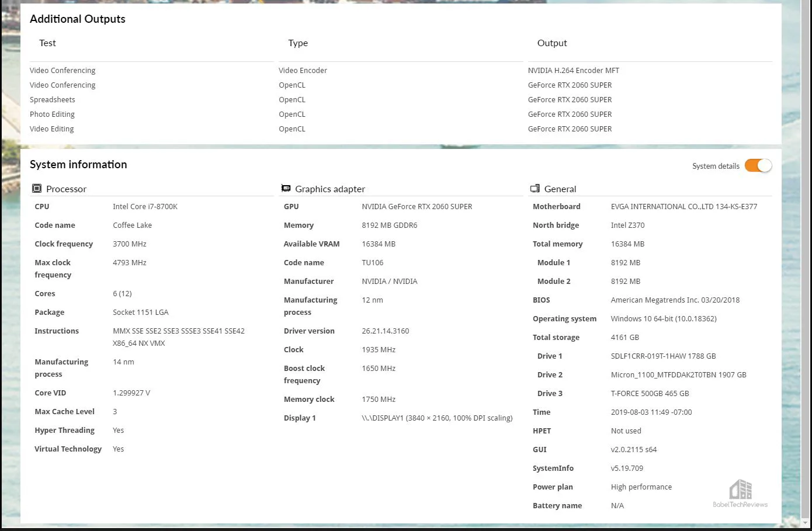Click the 8192 MB GDDR6 memory value
The width and height of the screenshot is (812, 531).
pos(390,225)
